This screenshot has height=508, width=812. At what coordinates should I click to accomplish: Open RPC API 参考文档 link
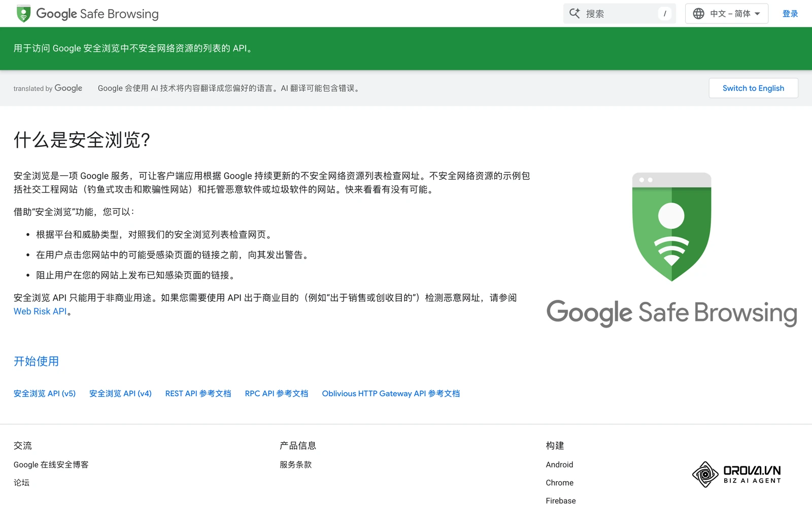click(277, 394)
